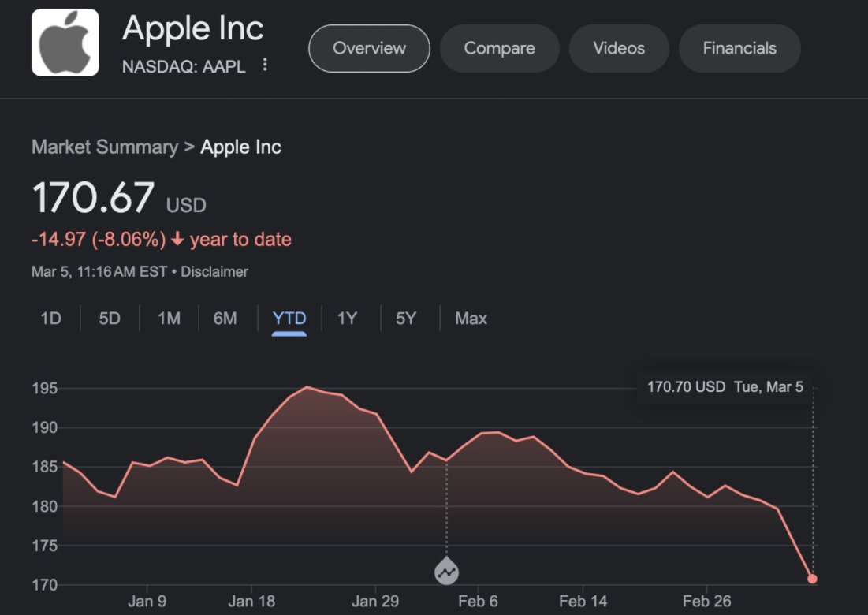
Task: Select the 1D time range
Action: click(50, 319)
